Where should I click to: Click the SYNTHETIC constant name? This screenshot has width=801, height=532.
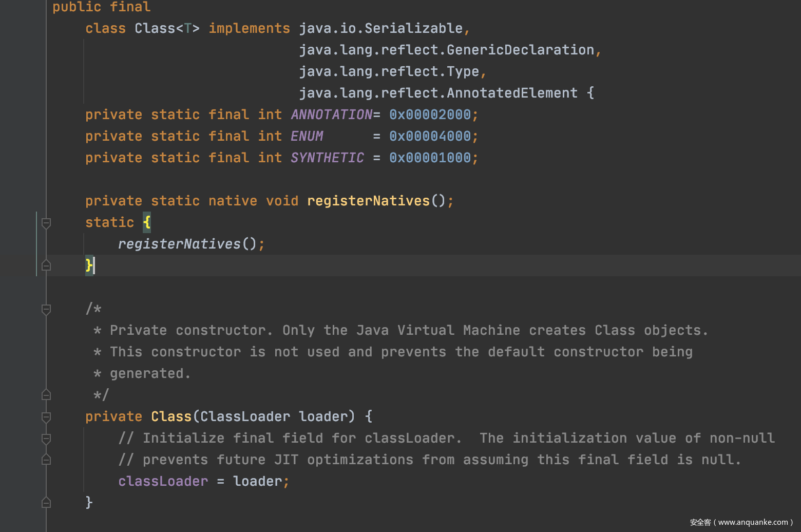[327, 158]
